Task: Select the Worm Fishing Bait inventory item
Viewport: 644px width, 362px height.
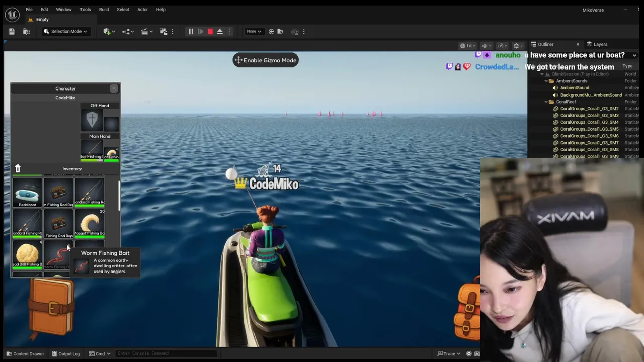Action: (x=58, y=256)
